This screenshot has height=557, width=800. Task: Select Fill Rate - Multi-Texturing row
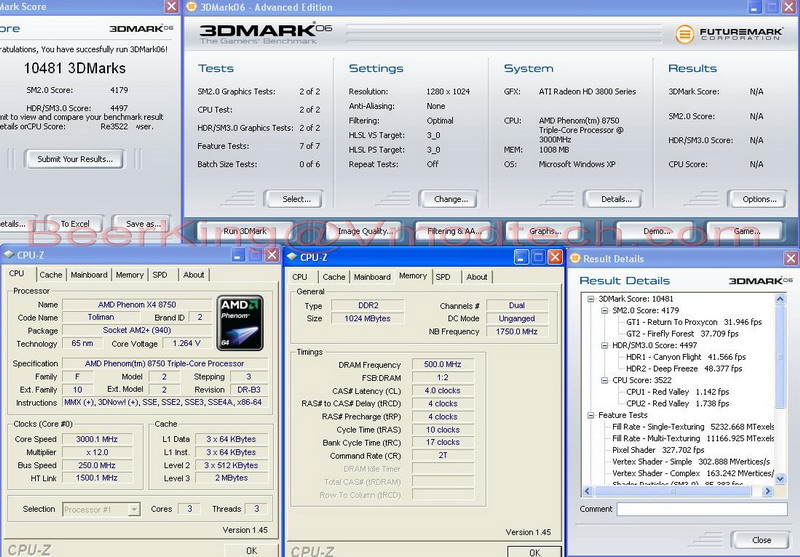click(x=693, y=439)
